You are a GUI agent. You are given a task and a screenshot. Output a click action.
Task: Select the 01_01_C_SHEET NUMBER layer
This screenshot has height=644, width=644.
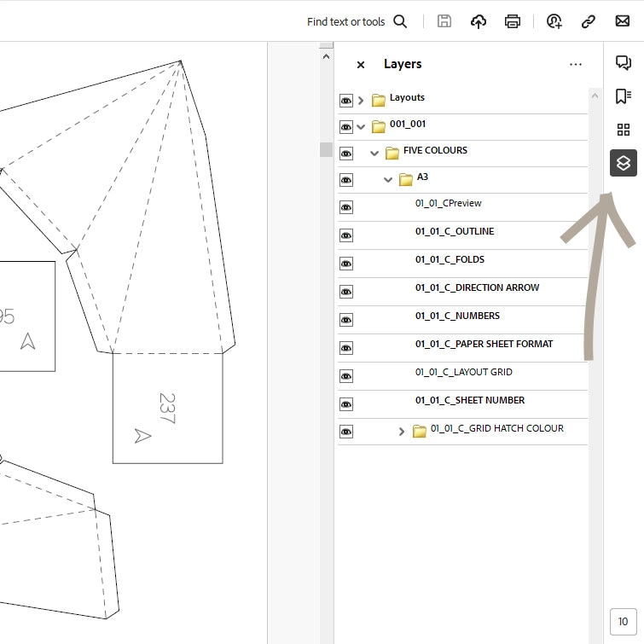pyautogui.click(x=470, y=400)
